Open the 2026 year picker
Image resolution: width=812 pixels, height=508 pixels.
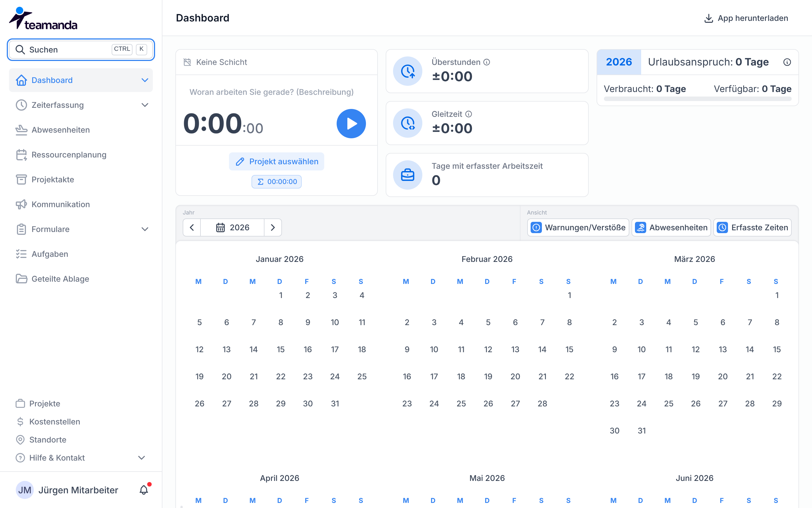232,227
